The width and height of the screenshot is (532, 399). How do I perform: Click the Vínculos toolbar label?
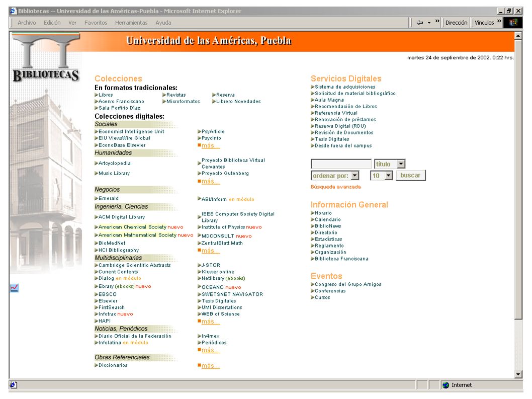click(484, 23)
